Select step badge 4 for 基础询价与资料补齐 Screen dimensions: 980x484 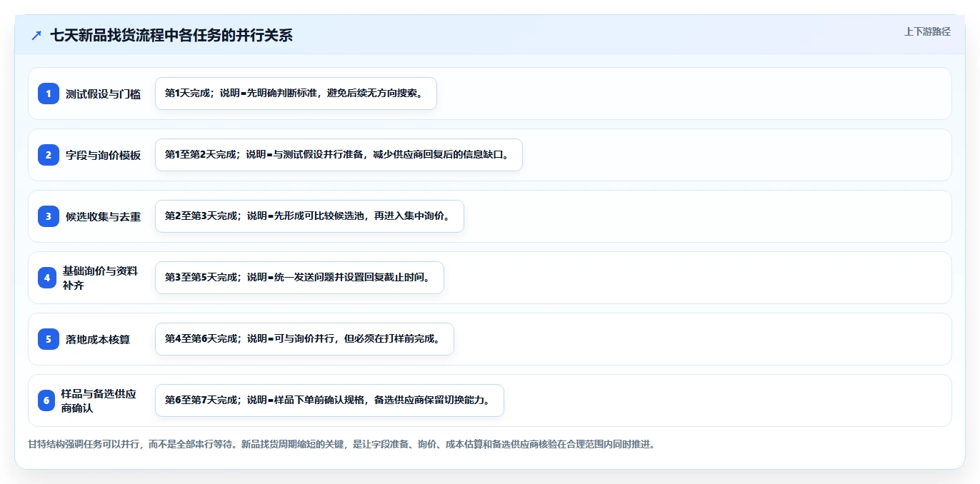click(x=47, y=278)
